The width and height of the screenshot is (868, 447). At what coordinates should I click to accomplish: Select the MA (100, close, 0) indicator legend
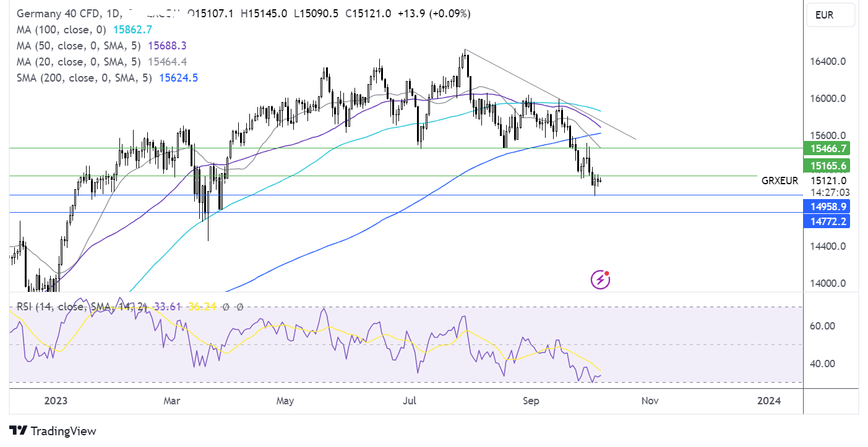click(61, 29)
